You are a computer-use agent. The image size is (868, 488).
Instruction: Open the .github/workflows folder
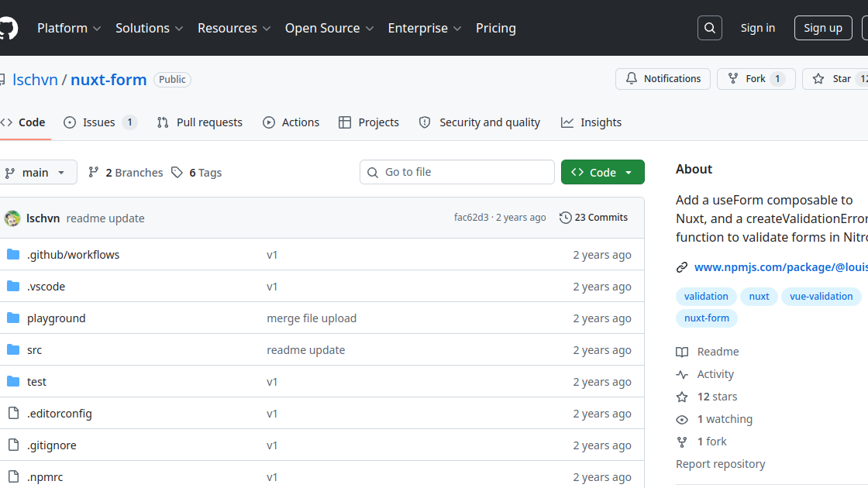tap(73, 255)
